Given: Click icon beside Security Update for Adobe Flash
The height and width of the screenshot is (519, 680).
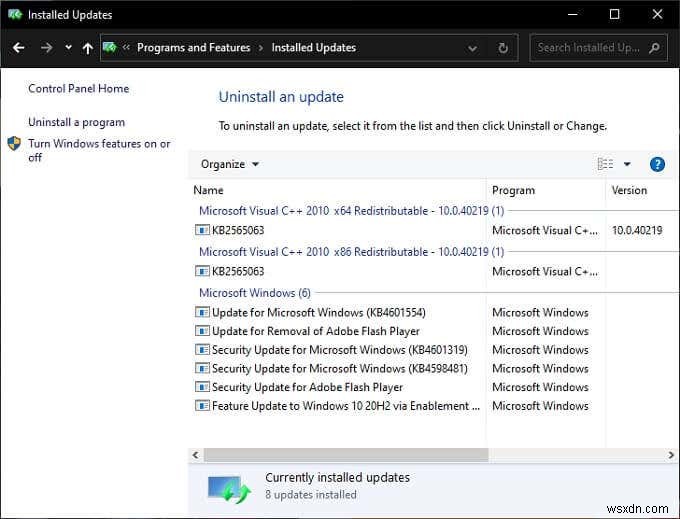Looking at the screenshot, I should pos(202,387).
